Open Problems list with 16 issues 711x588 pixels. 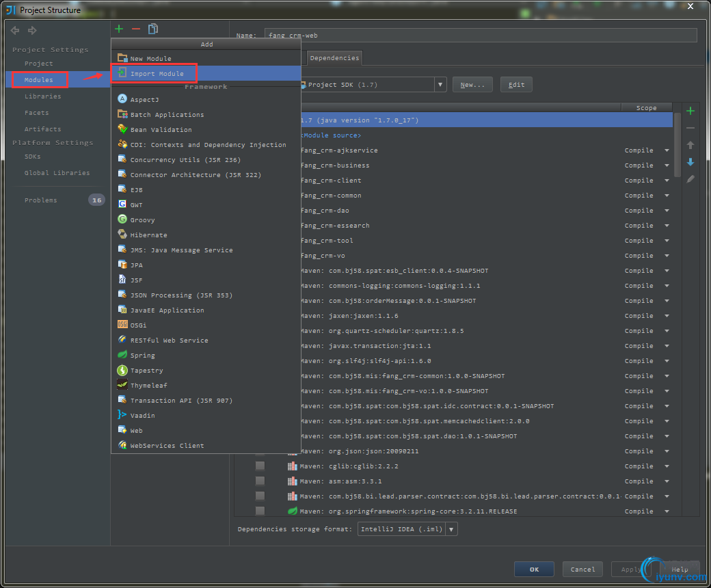[x=58, y=200]
